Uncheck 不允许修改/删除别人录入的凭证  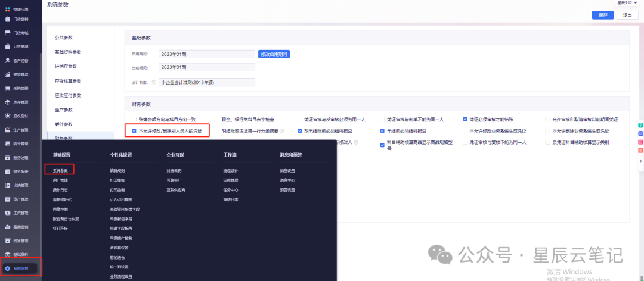(134, 131)
